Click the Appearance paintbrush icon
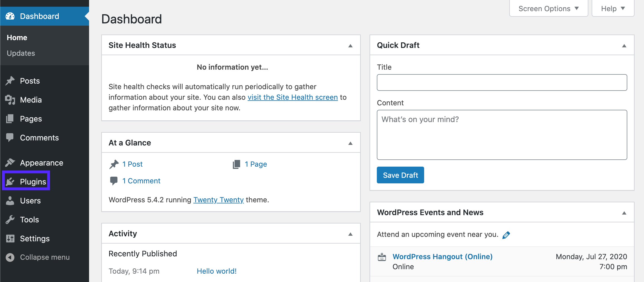The height and width of the screenshot is (282, 644). pyautogui.click(x=10, y=162)
